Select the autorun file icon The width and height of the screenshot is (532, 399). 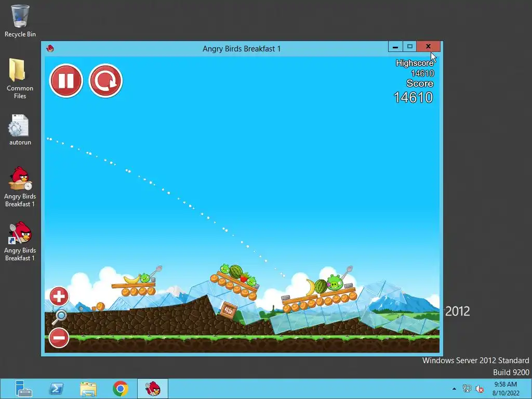(20, 130)
